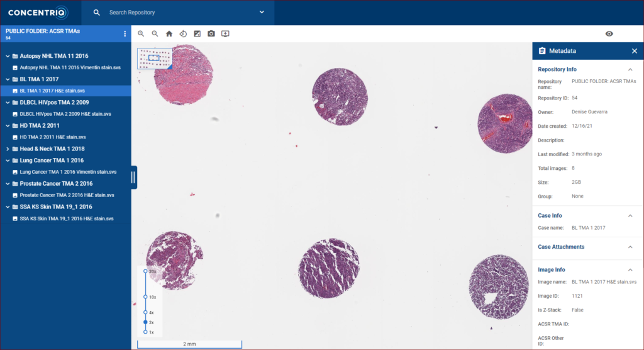The width and height of the screenshot is (644, 350).
Task: Click the Metadata clipboard icon
Action: pyautogui.click(x=542, y=50)
